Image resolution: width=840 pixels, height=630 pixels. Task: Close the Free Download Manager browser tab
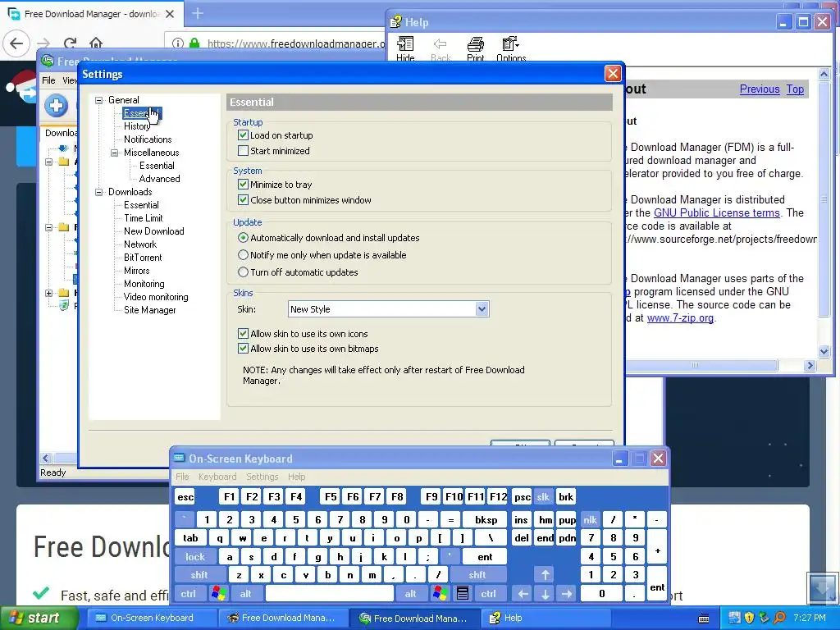[170, 14]
